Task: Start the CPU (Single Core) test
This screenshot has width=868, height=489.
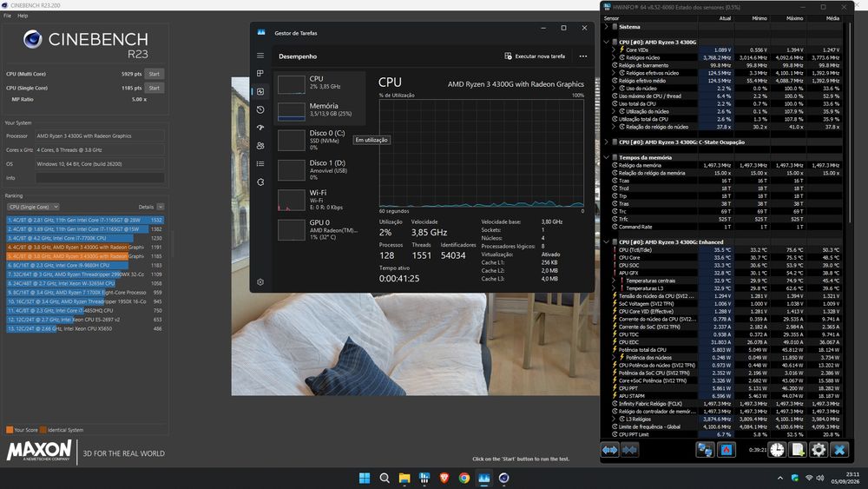Action: pyautogui.click(x=154, y=88)
